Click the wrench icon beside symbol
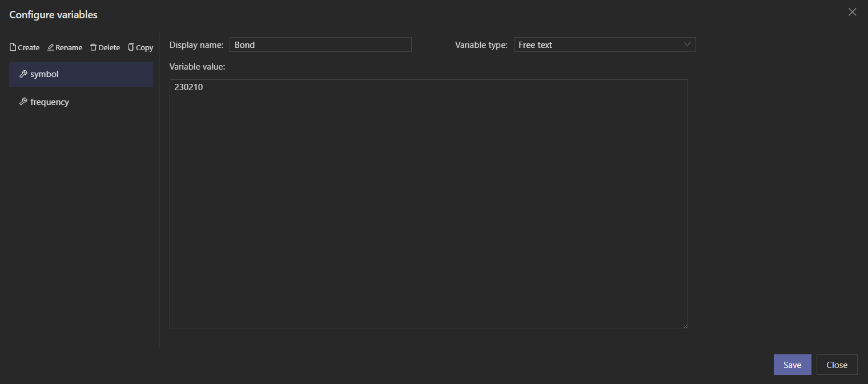This screenshot has width=868, height=384. click(23, 74)
